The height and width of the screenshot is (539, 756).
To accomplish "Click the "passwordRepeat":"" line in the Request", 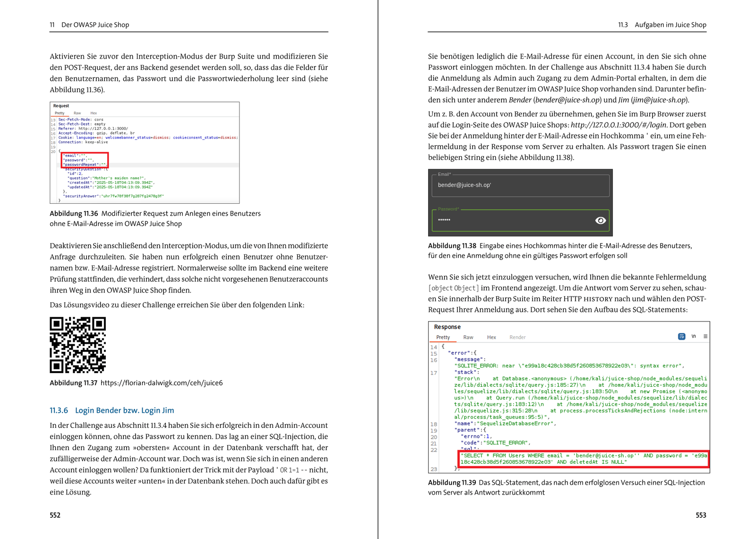I will pos(85,165).
